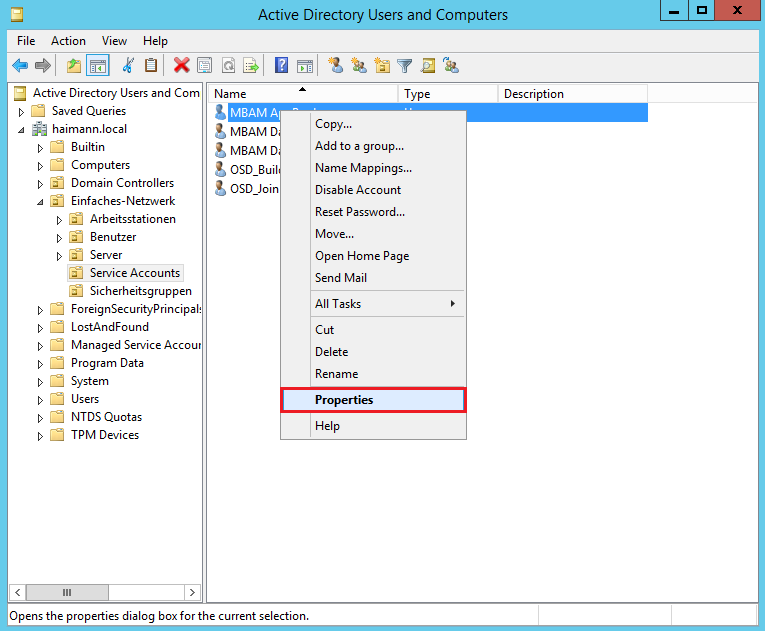The image size is (765, 631).
Task: Click tree pane scrollbar left arrow
Action: tap(18, 592)
